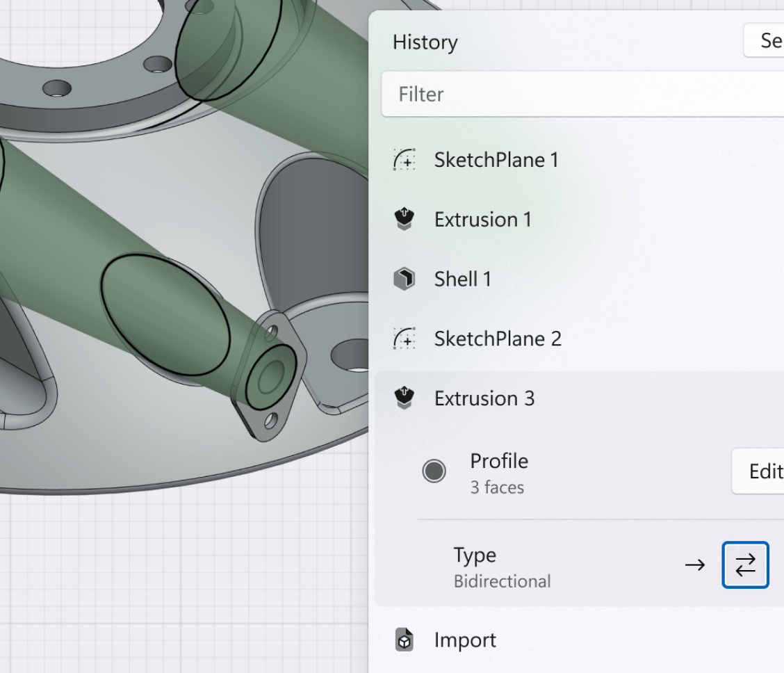The image size is (784, 673).
Task: Click the bidirectional arrows icon for Type
Action: (x=745, y=565)
